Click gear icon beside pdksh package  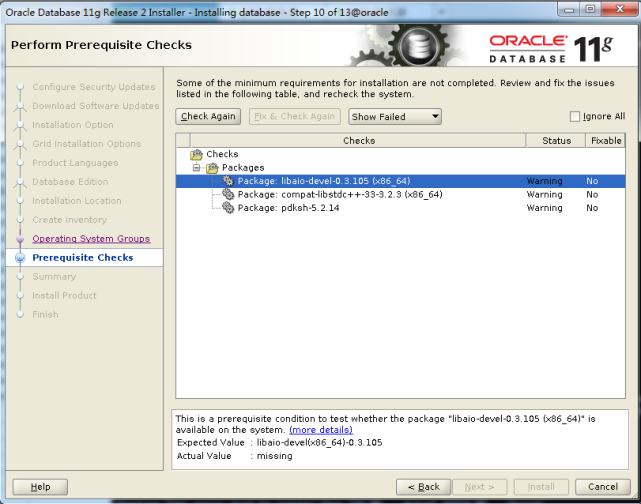tap(228, 208)
